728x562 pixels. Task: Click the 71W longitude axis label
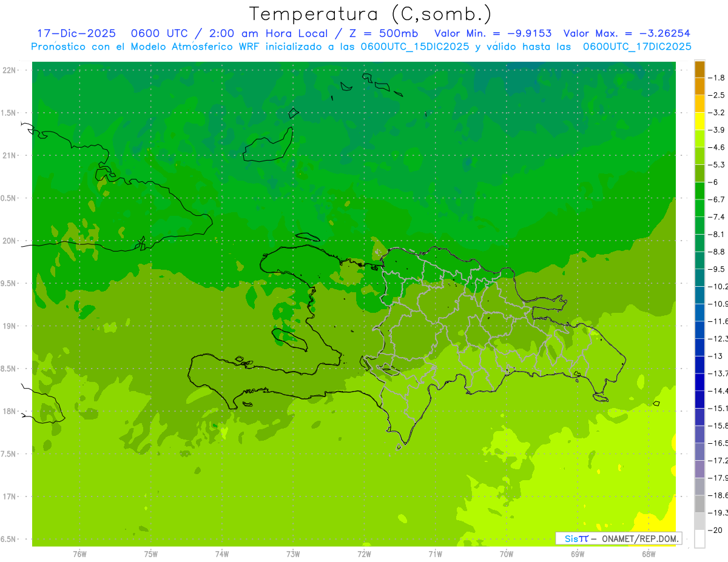[x=435, y=554]
